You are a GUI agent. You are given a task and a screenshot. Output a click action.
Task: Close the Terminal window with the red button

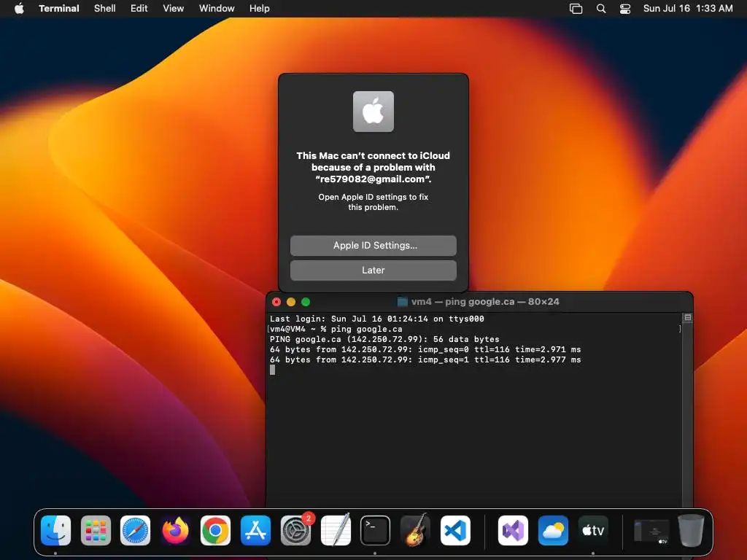click(x=276, y=302)
